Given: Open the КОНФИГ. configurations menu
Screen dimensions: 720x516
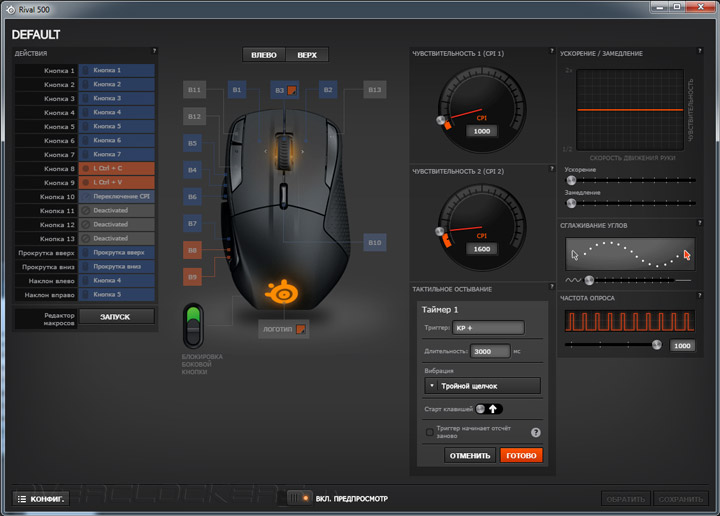Looking at the screenshot, I should click(x=41, y=499).
